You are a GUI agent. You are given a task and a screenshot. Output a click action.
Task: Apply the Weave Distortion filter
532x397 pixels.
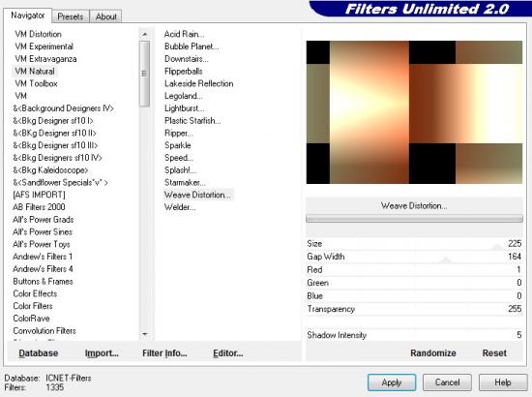click(392, 382)
